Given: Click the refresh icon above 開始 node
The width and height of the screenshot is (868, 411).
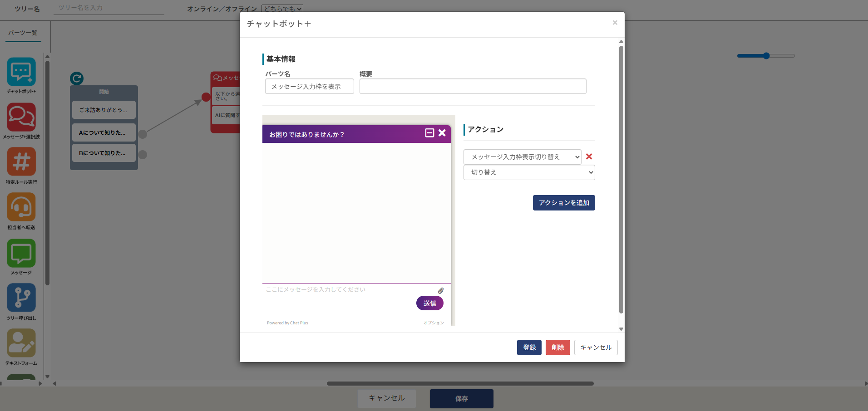Looking at the screenshot, I should pos(77,78).
